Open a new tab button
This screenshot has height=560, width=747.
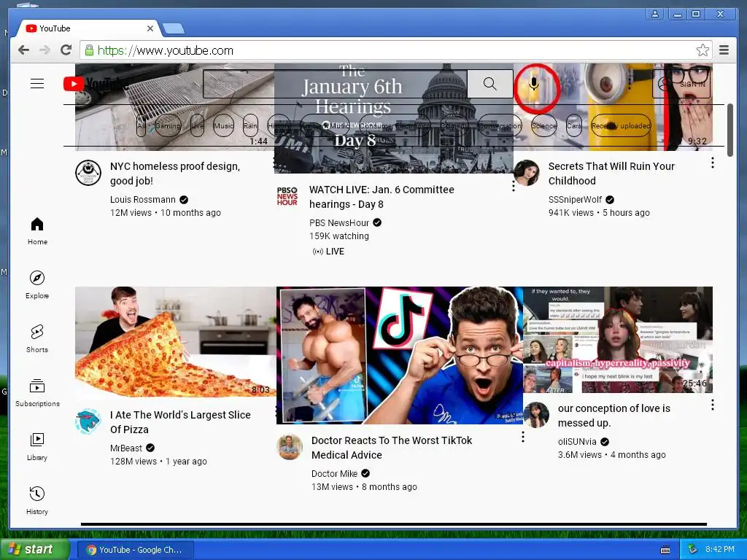[174, 29]
